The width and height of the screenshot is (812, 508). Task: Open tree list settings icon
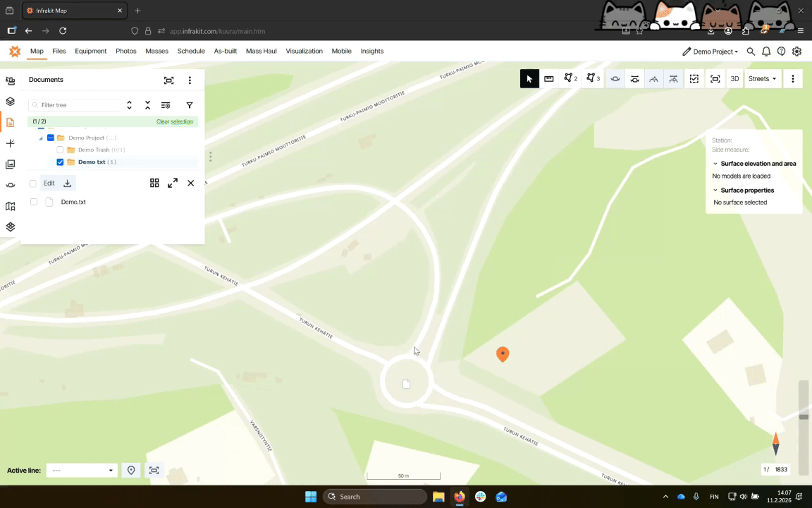166,105
